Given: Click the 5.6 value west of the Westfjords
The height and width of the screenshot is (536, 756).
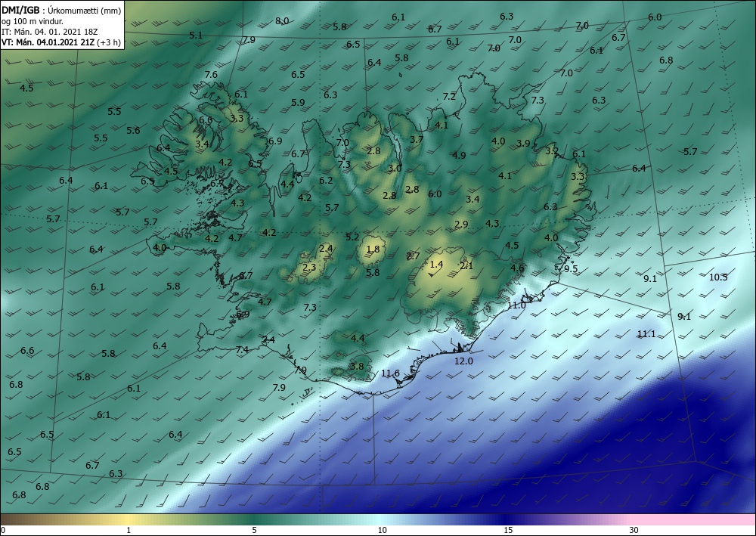Looking at the screenshot, I should point(133,130).
